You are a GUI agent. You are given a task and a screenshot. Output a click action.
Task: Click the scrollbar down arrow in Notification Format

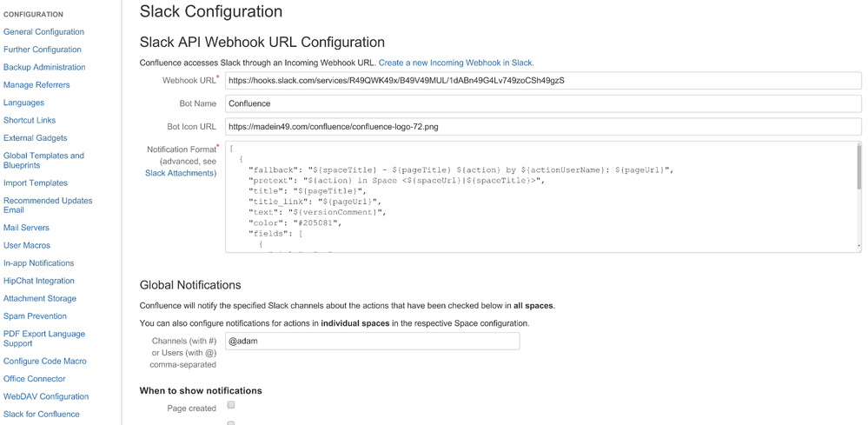[858, 246]
